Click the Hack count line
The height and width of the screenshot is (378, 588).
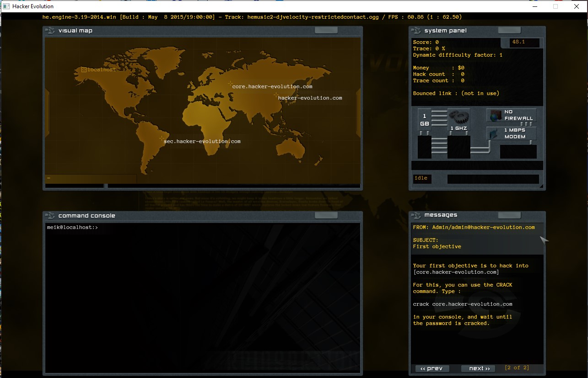click(x=439, y=74)
